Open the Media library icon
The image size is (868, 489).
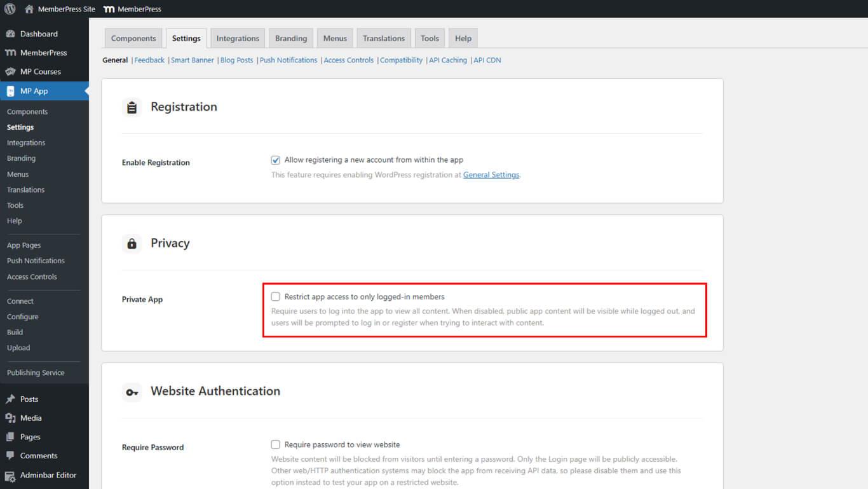[10, 418]
